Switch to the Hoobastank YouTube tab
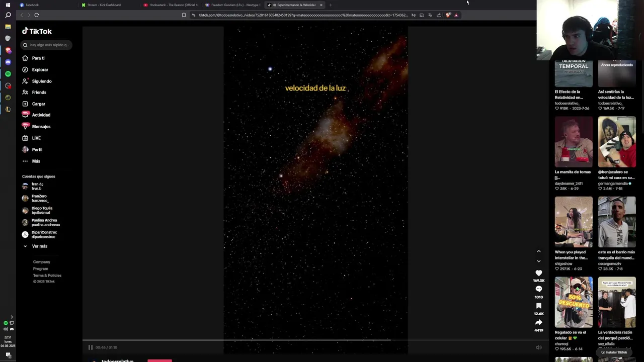 [x=171, y=5]
